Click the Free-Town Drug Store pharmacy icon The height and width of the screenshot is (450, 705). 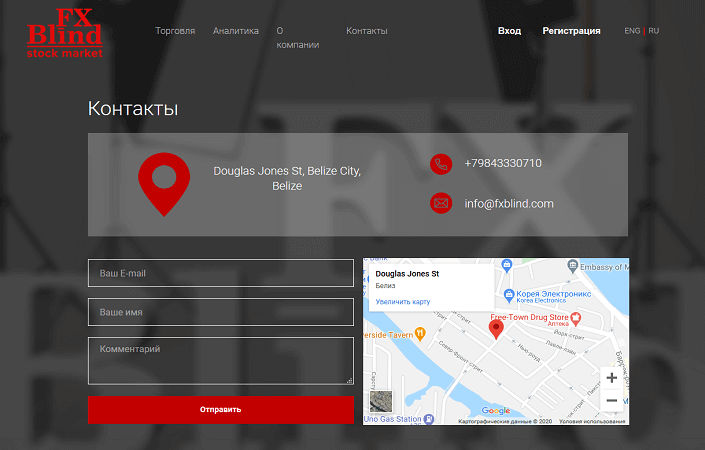click(x=576, y=317)
